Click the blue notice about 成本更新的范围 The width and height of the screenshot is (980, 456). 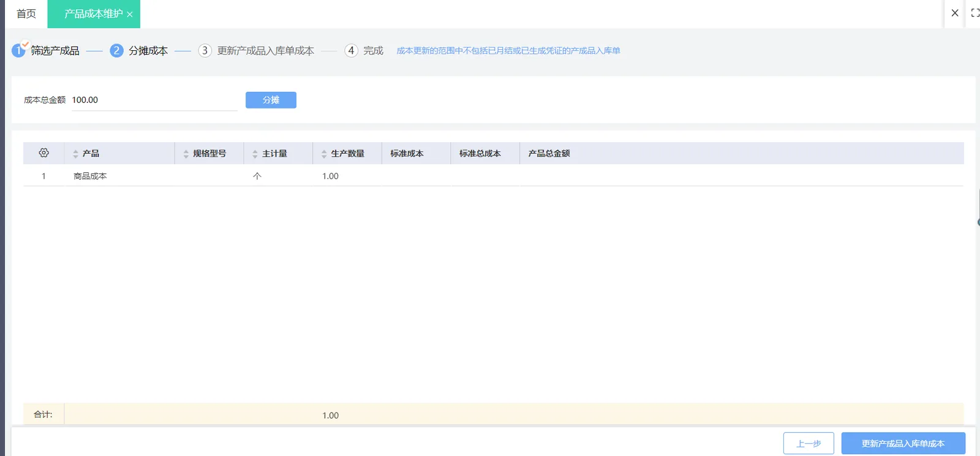[508, 50]
